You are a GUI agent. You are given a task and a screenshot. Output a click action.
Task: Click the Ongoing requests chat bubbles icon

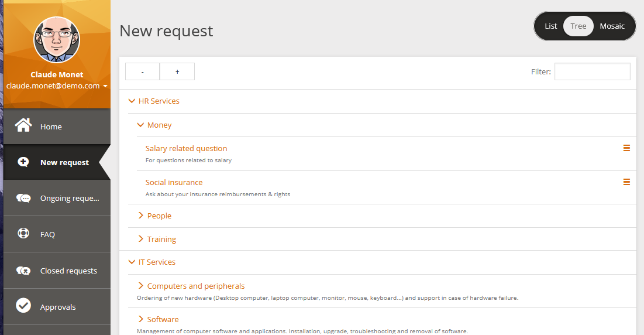pyautogui.click(x=23, y=198)
